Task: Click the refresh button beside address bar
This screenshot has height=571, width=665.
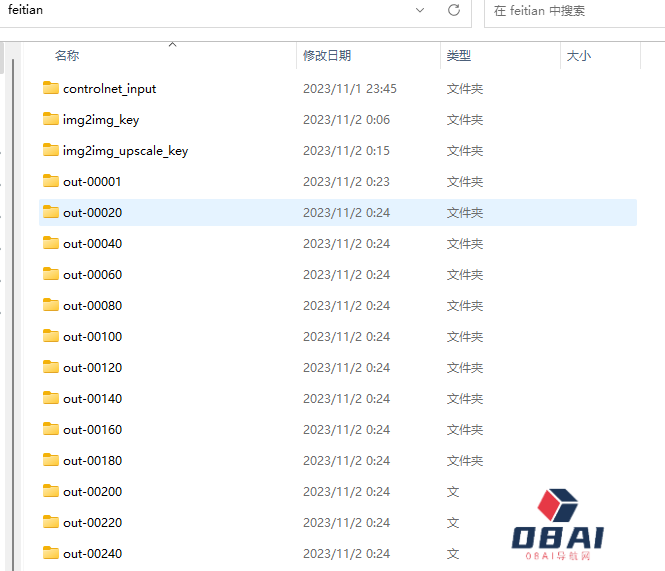Action: click(454, 10)
